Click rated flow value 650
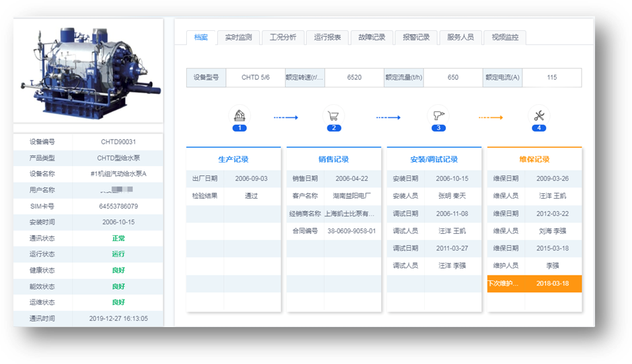The height and width of the screenshot is (364, 632). click(453, 77)
